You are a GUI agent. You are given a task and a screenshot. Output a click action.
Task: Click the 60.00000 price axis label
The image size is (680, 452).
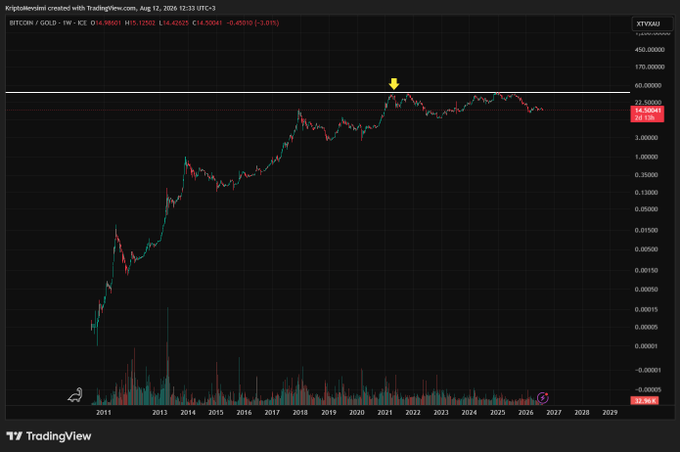coord(648,85)
